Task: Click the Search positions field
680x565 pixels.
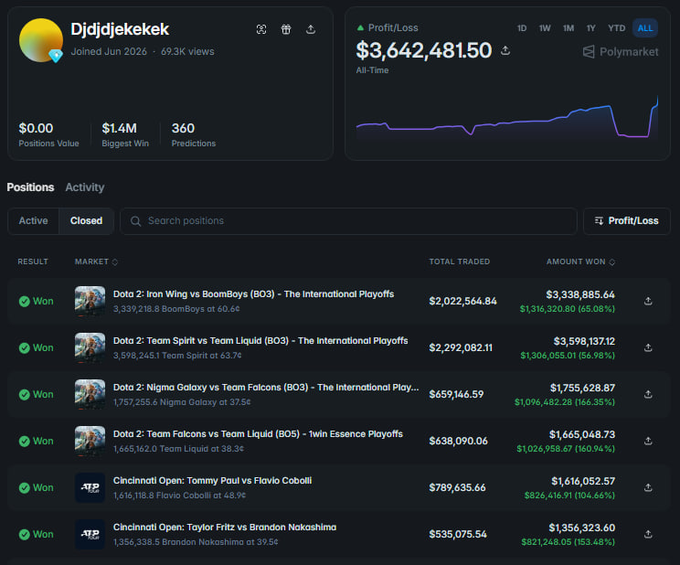Action: coord(348,221)
